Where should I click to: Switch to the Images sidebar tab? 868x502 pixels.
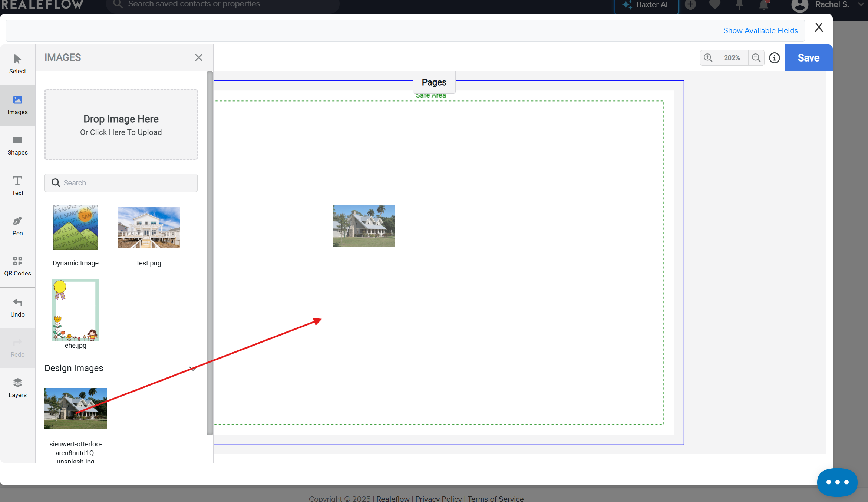[17, 105]
